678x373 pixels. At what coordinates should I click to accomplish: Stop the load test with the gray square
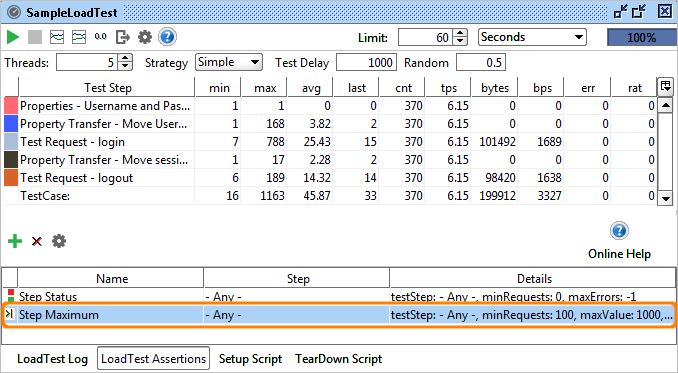tap(35, 37)
